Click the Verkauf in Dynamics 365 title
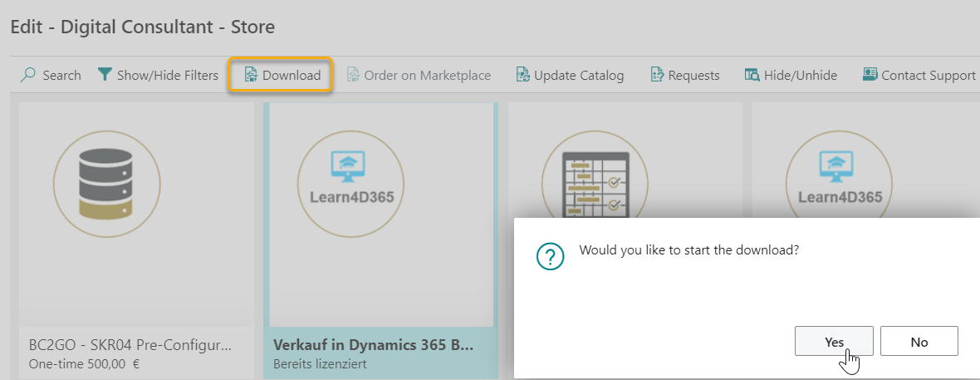The height and width of the screenshot is (380, 980). coord(373,345)
